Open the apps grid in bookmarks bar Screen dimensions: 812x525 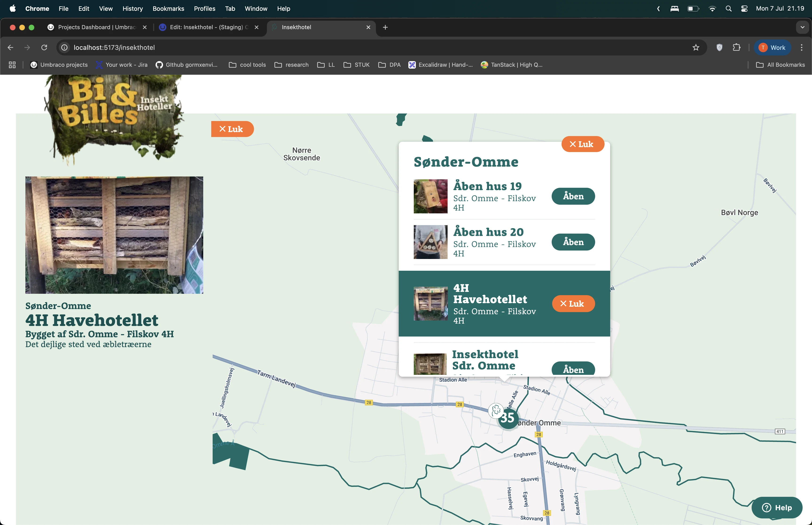[12, 65]
